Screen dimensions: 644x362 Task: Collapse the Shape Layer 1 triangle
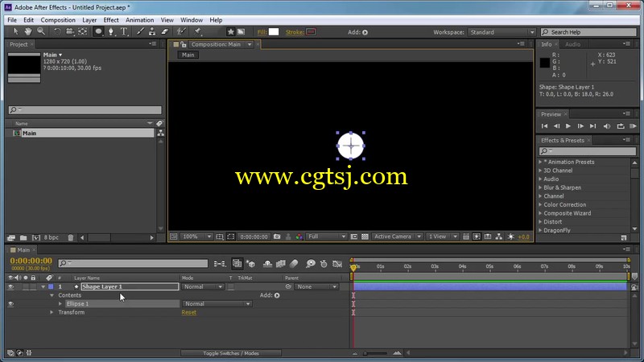click(x=43, y=287)
